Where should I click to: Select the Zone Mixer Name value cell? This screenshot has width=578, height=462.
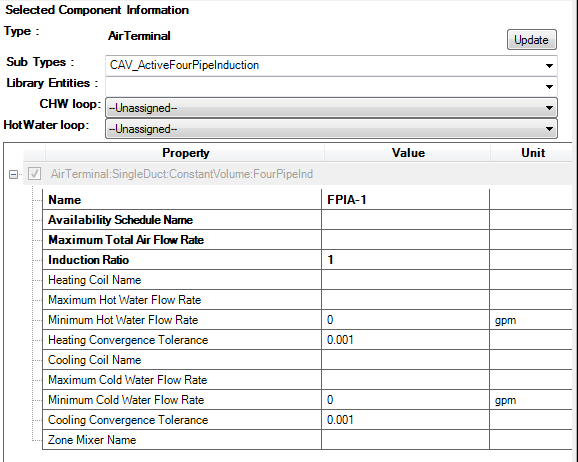click(405, 440)
